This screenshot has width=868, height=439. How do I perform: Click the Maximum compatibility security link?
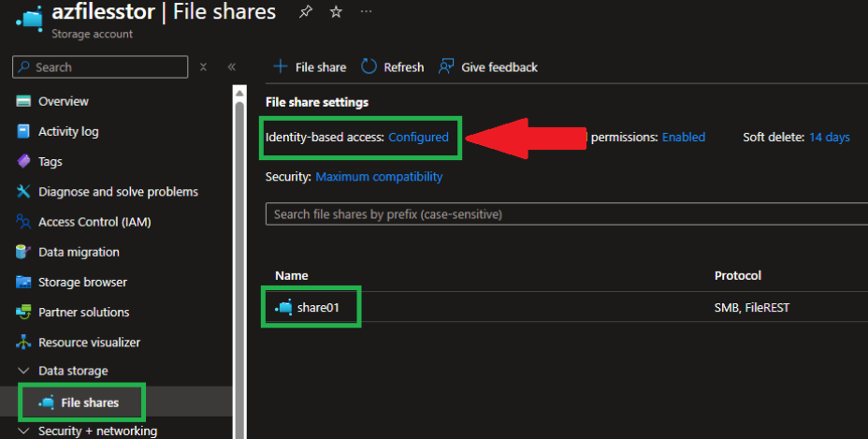point(379,177)
